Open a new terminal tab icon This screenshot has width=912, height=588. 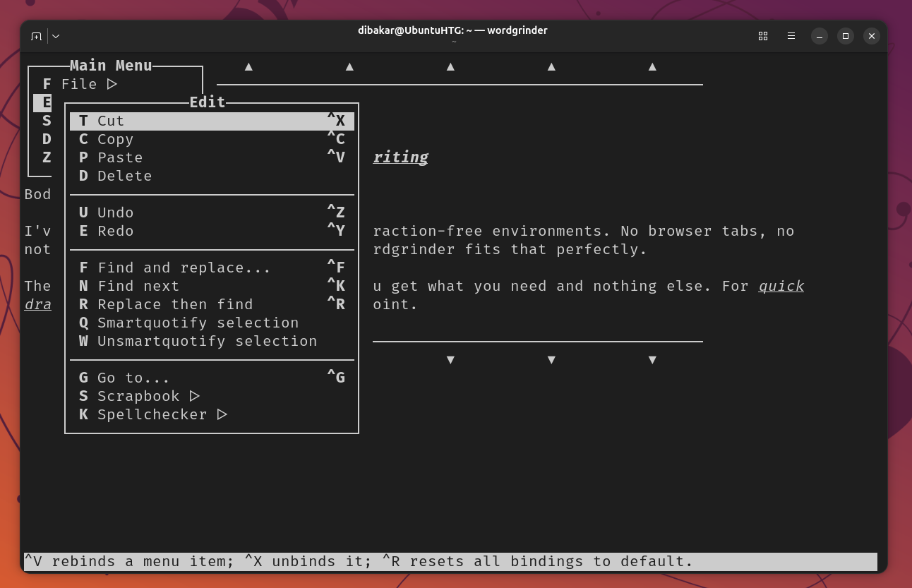click(x=36, y=36)
